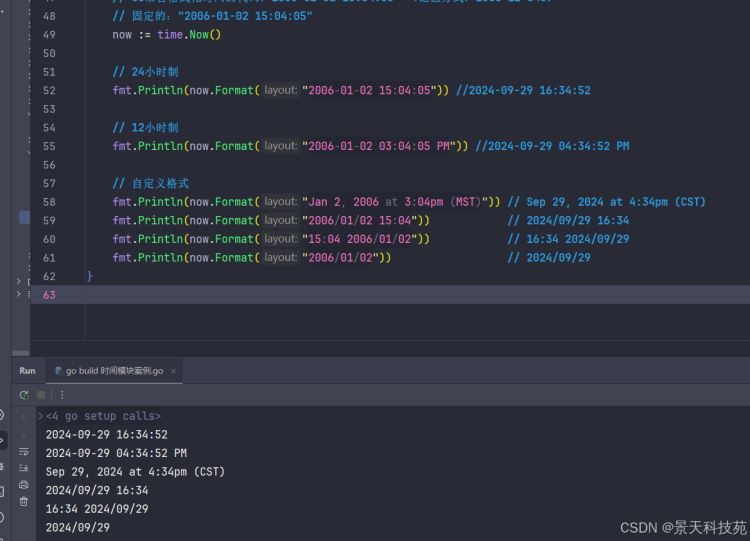Close the go build run tab

173,371
